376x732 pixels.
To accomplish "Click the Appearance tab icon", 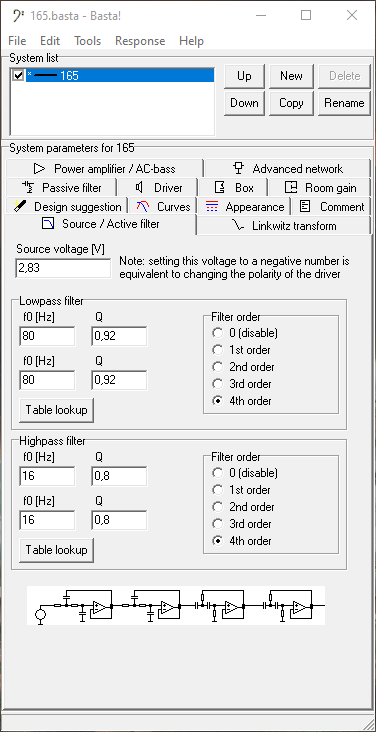I will 212,206.
